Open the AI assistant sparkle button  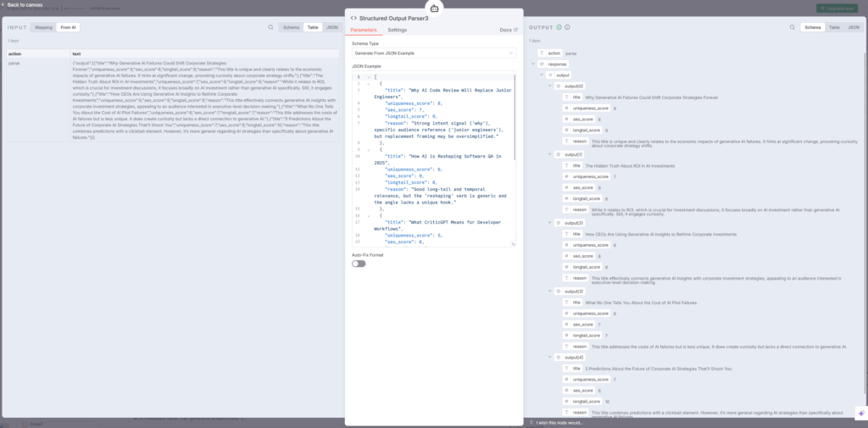860,414
